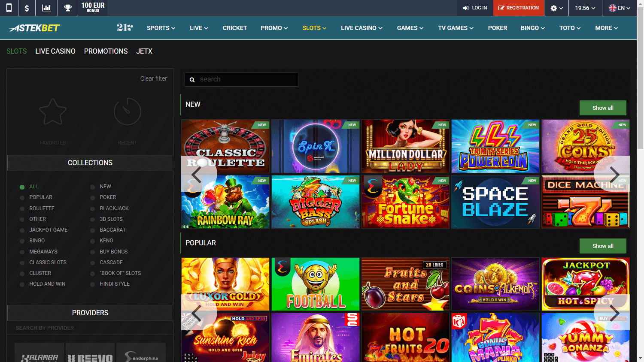Open the mobile app icon
This screenshot has width=644, height=362.
pyautogui.click(x=9, y=8)
